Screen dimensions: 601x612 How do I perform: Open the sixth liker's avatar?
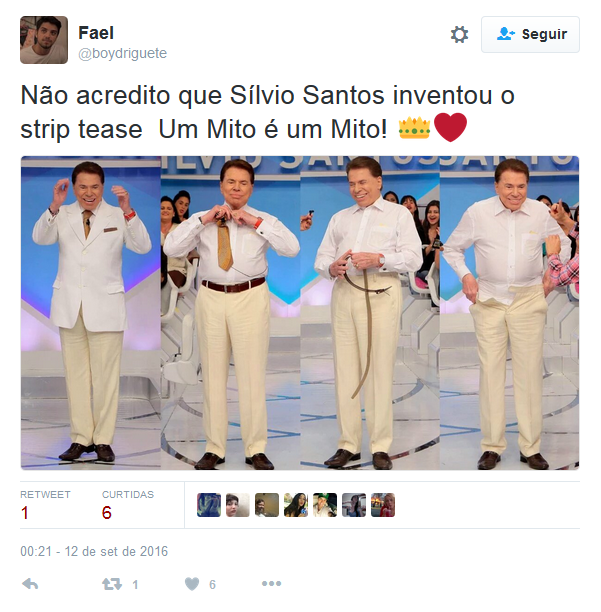[x=354, y=505]
